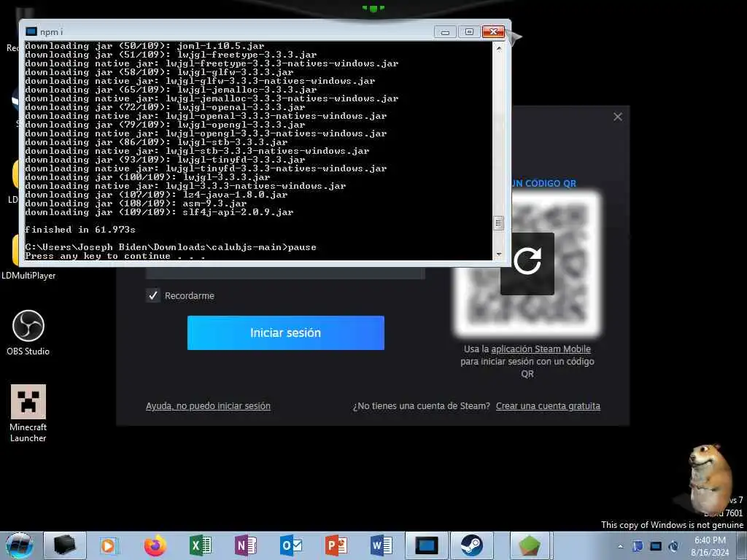Screen dimensions: 747x560
Task: Click the Show desktop strip
Action: pos(743,545)
